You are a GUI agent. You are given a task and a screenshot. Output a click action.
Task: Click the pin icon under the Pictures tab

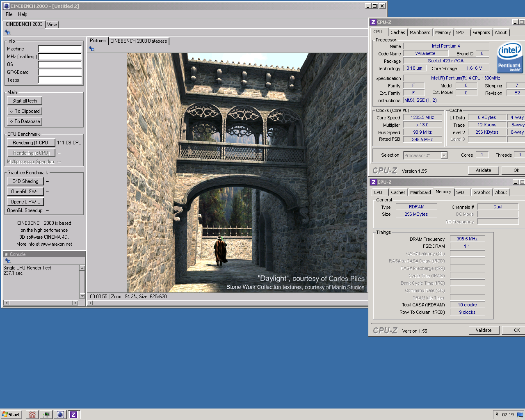91,49
